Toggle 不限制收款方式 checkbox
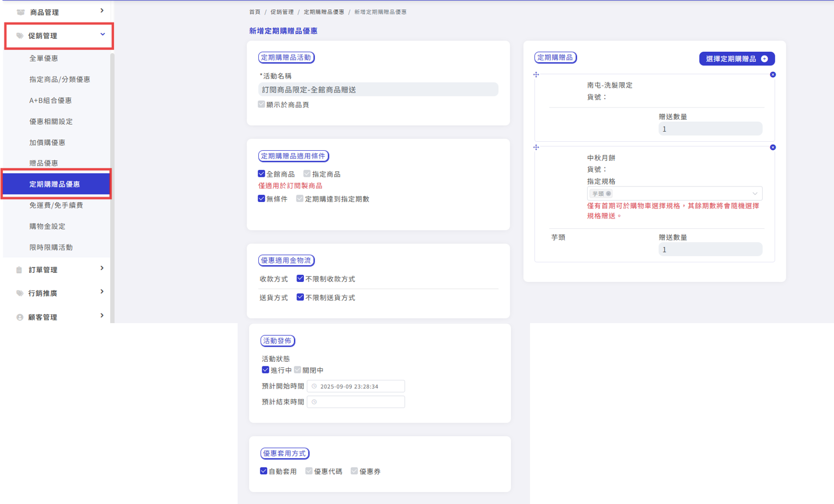The width and height of the screenshot is (834, 504). (x=300, y=278)
